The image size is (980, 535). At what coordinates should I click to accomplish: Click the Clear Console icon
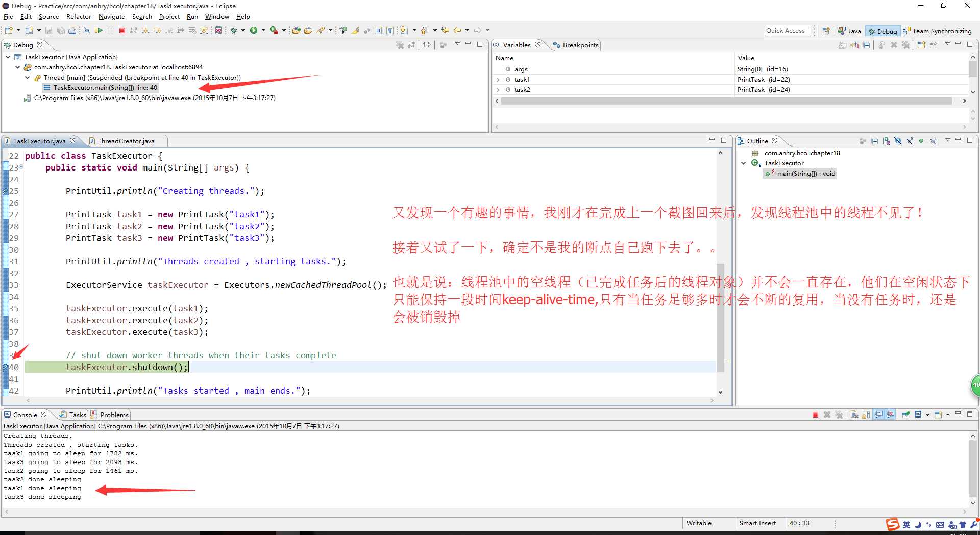click(x=854, y=415)
